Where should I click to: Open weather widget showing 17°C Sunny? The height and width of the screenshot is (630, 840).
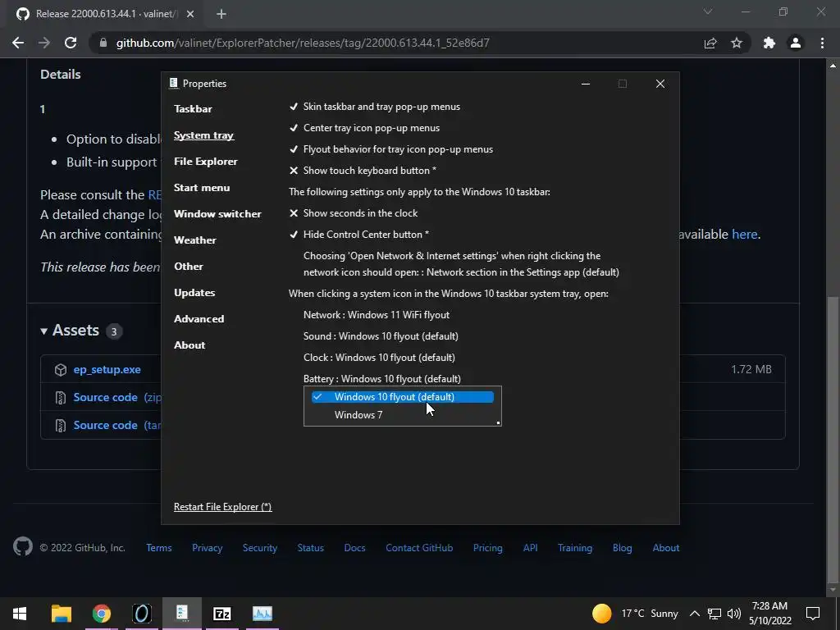pyautogui.click(x=636, y=614)
